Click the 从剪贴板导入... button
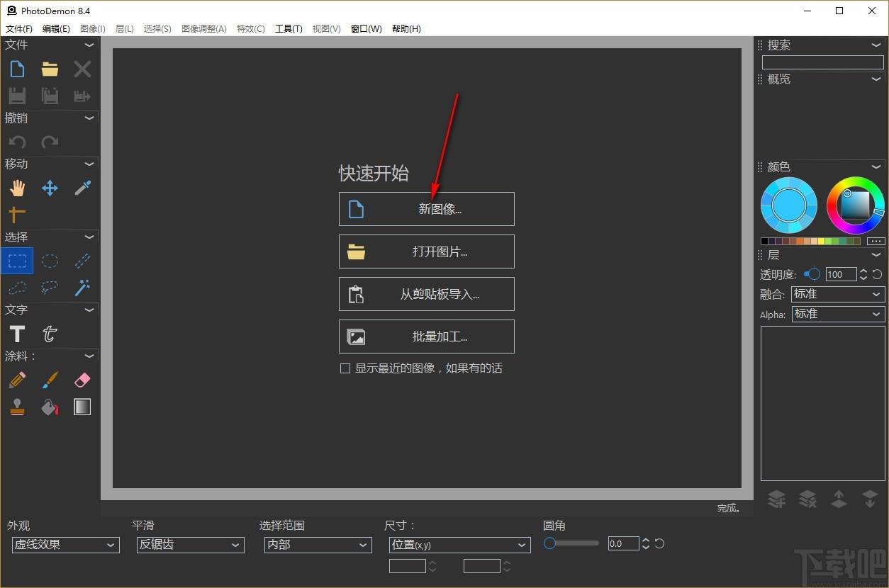 427,294
